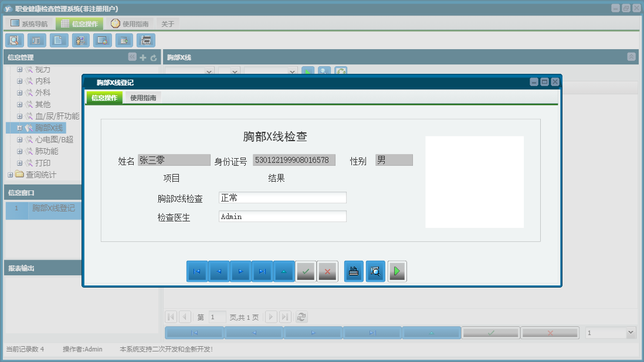Select the magnifier search tool on the toolbar
Image resolution: width=644 pixels, height=362 pixels.
point(14,40)
